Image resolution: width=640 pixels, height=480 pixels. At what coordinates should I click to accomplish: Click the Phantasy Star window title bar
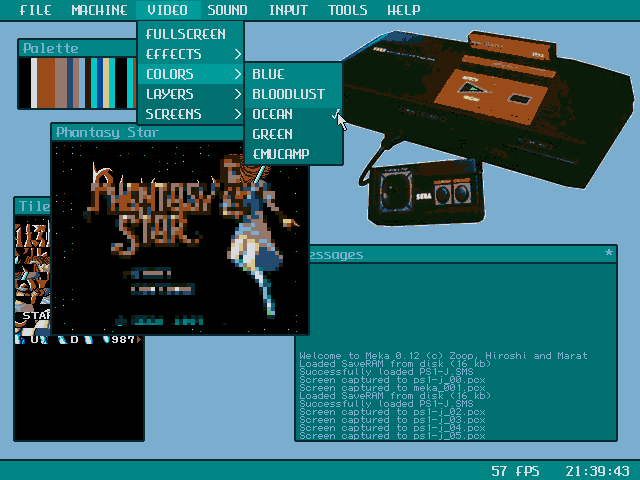[x=148, y=132]
